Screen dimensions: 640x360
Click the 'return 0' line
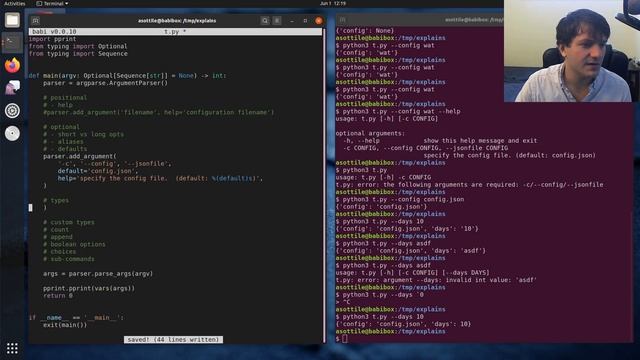click(x=58, y=296)
